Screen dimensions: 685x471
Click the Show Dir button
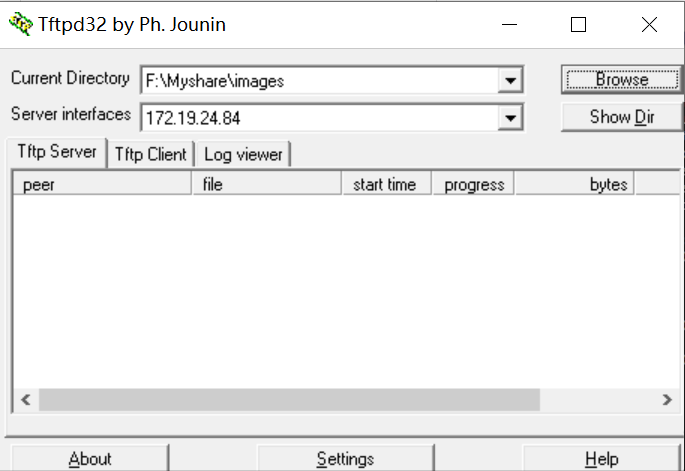point(622,117)
